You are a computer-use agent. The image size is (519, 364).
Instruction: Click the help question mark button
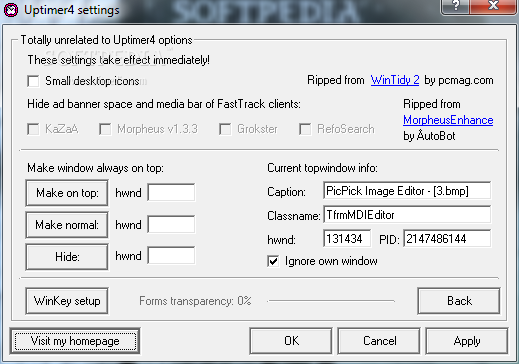[455, 6]
